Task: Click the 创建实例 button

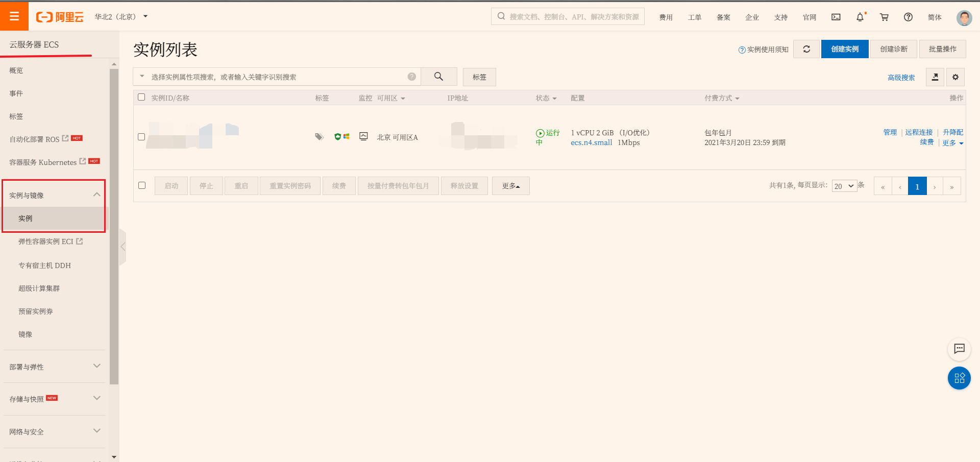Action: tap(845, 49)
